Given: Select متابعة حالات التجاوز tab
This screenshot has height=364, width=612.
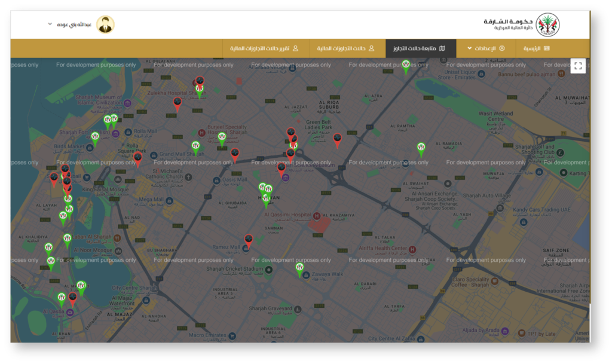Looking at the screenshot, I should [x=420, y=48].
